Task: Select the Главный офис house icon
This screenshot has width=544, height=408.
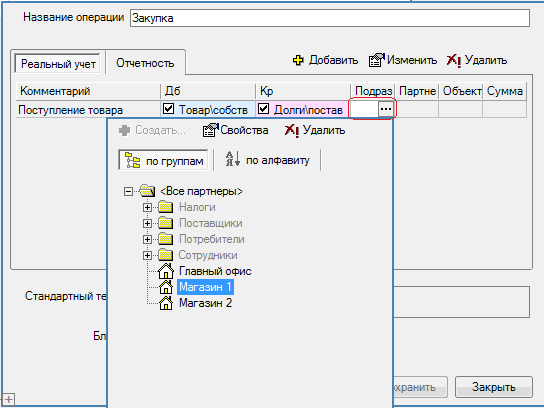Action: point(166,271)
